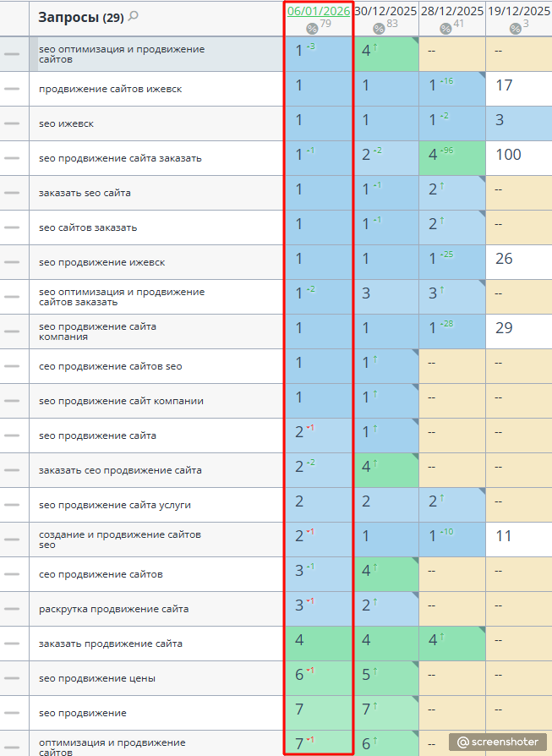Select query 'продвижение сайтов ижевск'
The height and width of the screenshot is (756, 552).
click(111, 89)
